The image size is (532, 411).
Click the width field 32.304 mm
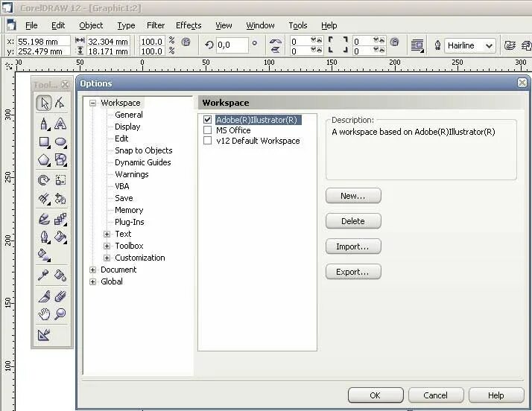click(x=108, y=42)
